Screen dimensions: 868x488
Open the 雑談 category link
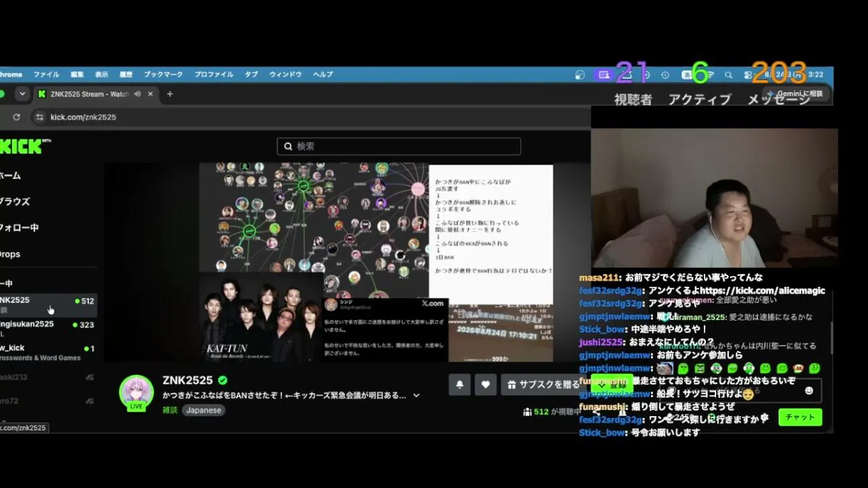click(170, 410)
